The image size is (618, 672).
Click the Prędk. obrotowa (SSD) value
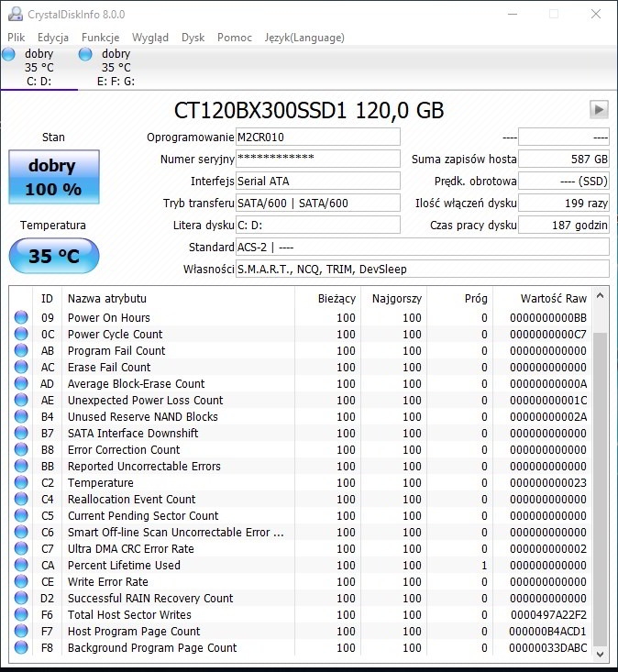point(564,181)
